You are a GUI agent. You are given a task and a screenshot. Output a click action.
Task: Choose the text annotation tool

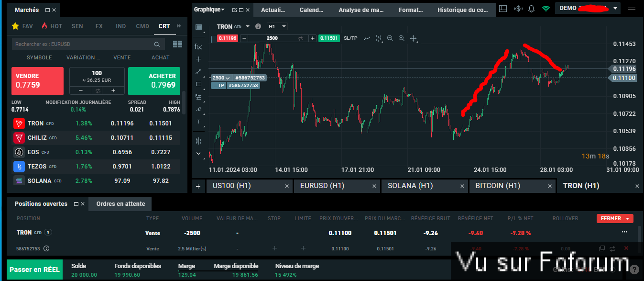coord(198,122)
